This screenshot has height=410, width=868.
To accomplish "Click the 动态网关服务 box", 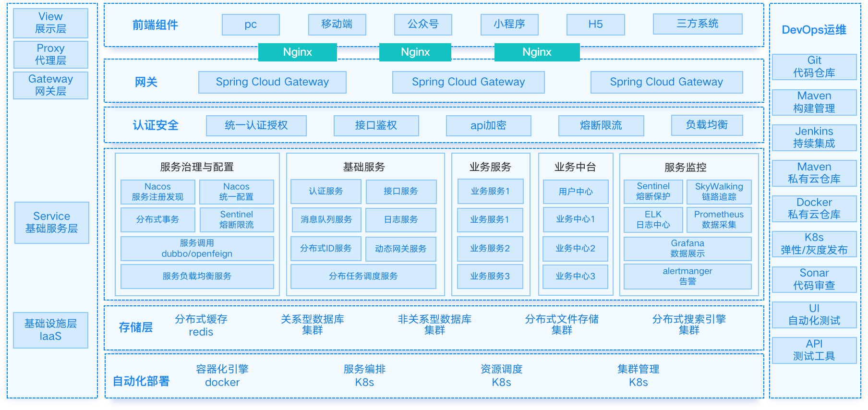I will (x=401, y=249).
